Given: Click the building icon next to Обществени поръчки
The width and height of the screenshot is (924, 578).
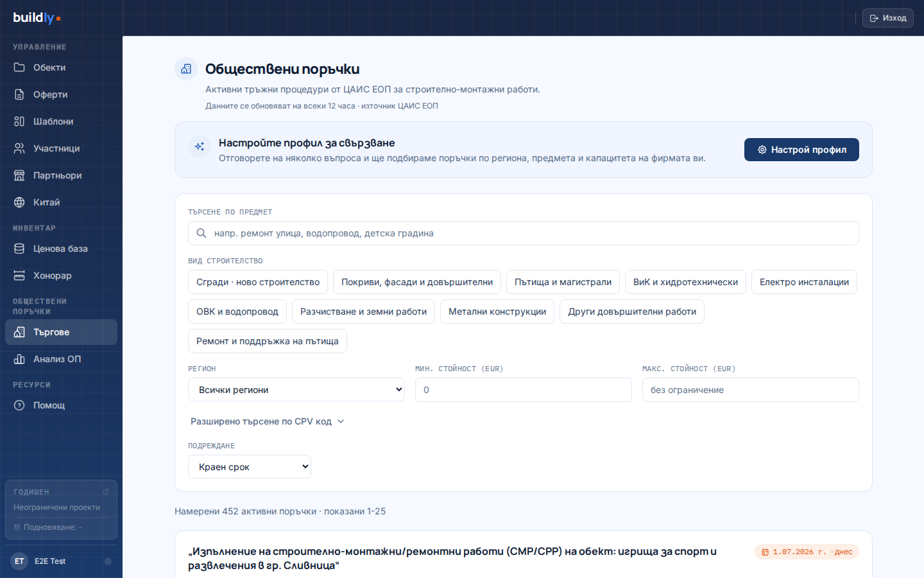Looking at the screenshot, I should tap(186, 69).
